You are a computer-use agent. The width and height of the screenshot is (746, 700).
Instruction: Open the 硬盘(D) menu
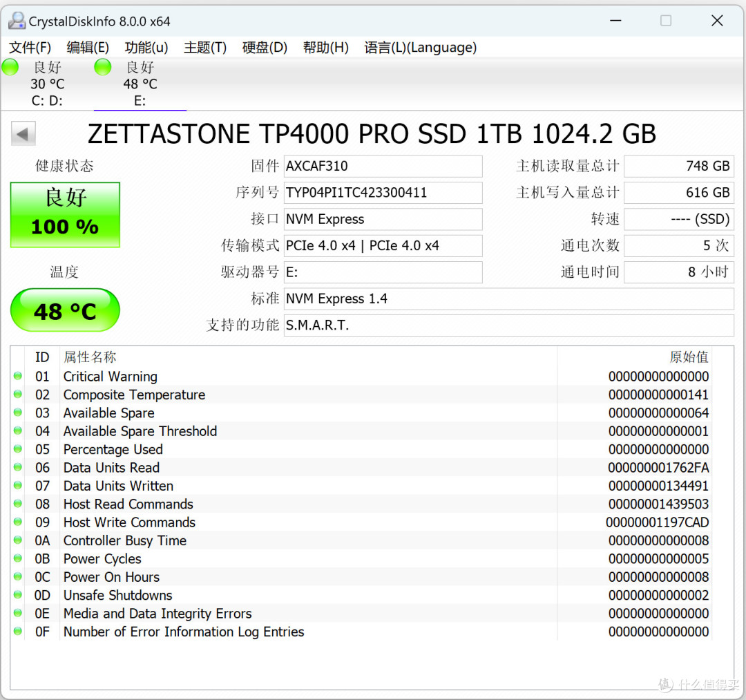point(265,48)
